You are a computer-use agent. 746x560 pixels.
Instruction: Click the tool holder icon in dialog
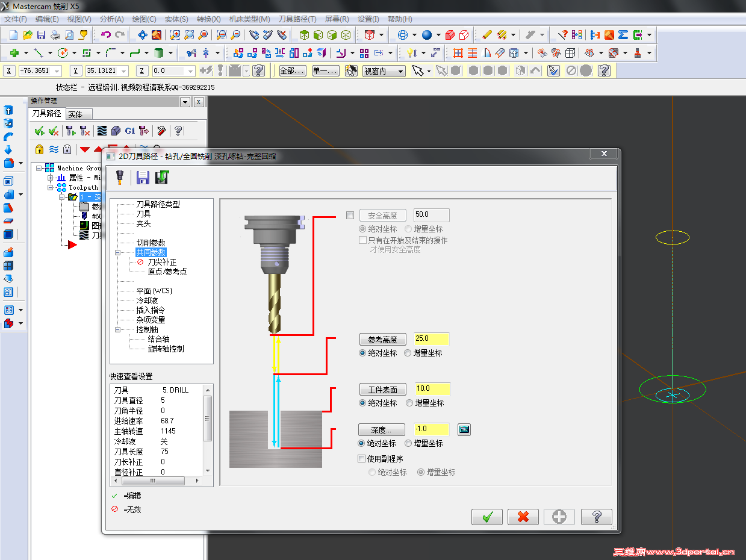120,177
